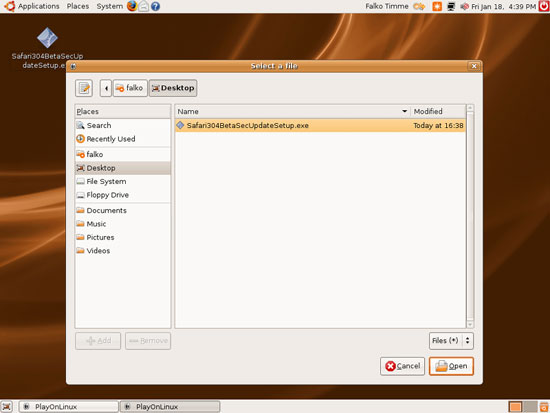The height and width of the screenshot is (413, 550).
Task: Open Recently Used in Places
Action: [123, 139]
